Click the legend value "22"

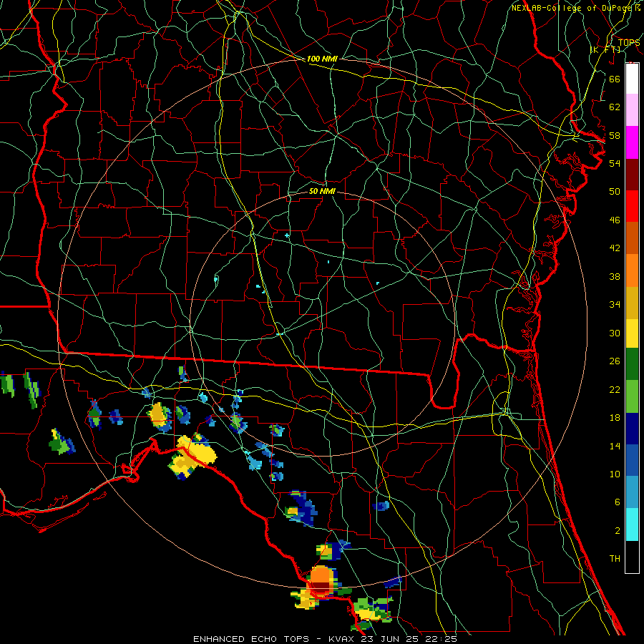615,390
